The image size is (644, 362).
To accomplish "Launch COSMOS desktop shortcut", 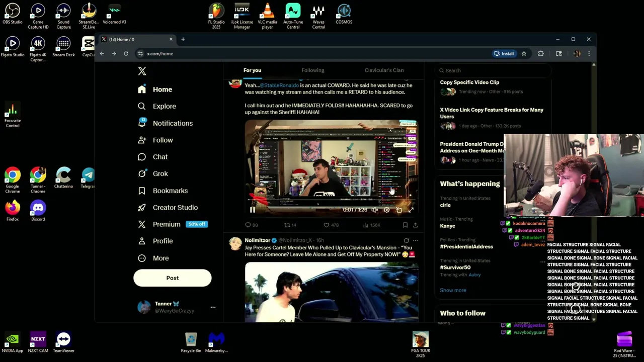I will tap(344, 14).
